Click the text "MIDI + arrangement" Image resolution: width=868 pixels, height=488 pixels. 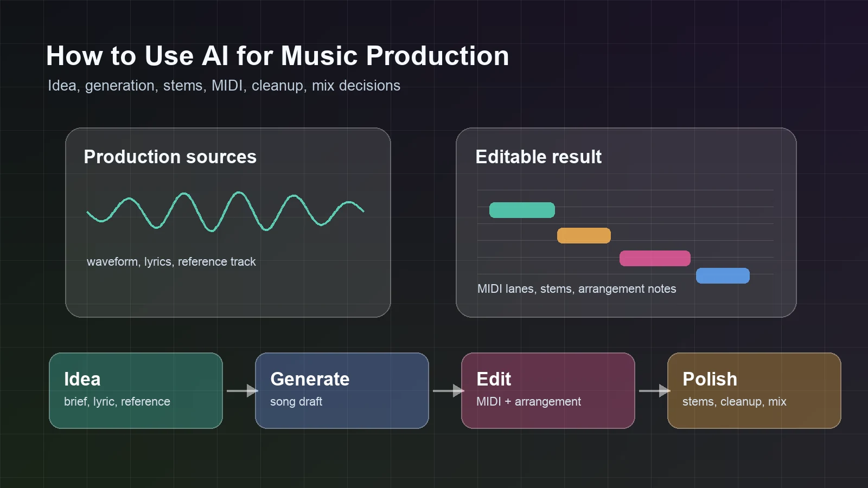coord(528,402)
